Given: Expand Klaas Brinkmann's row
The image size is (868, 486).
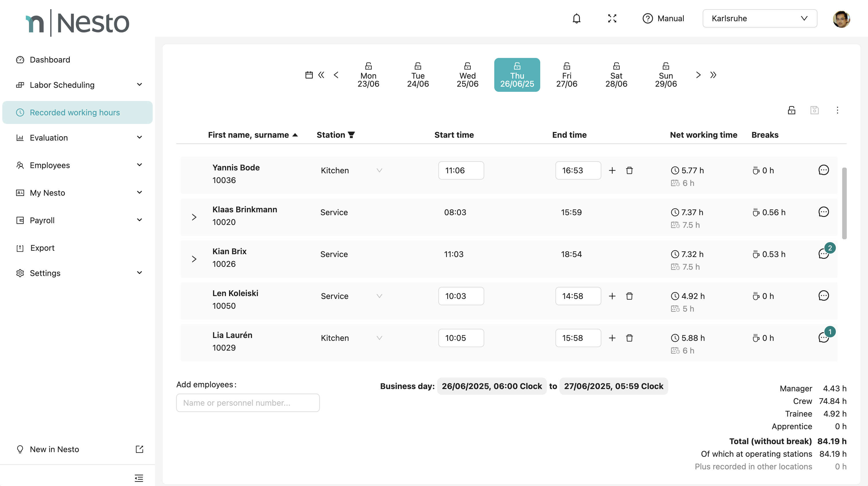Looking at the screenshot, I should pos(194,217).
